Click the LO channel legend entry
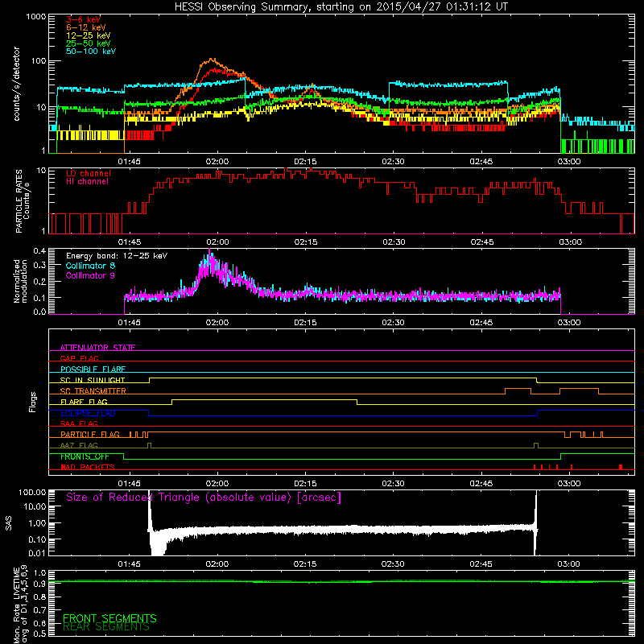The width and height of the screenshot is (644, 644). point(89,173)
